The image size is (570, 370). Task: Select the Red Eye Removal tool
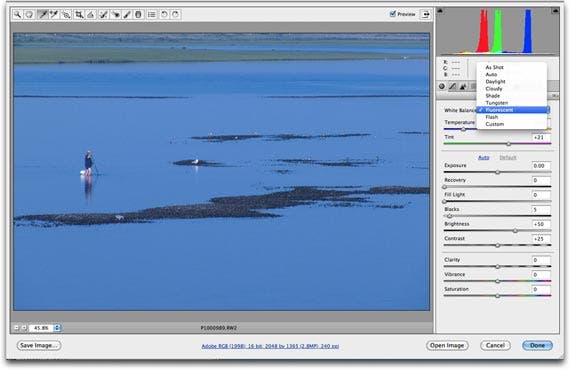pos(116,15)
